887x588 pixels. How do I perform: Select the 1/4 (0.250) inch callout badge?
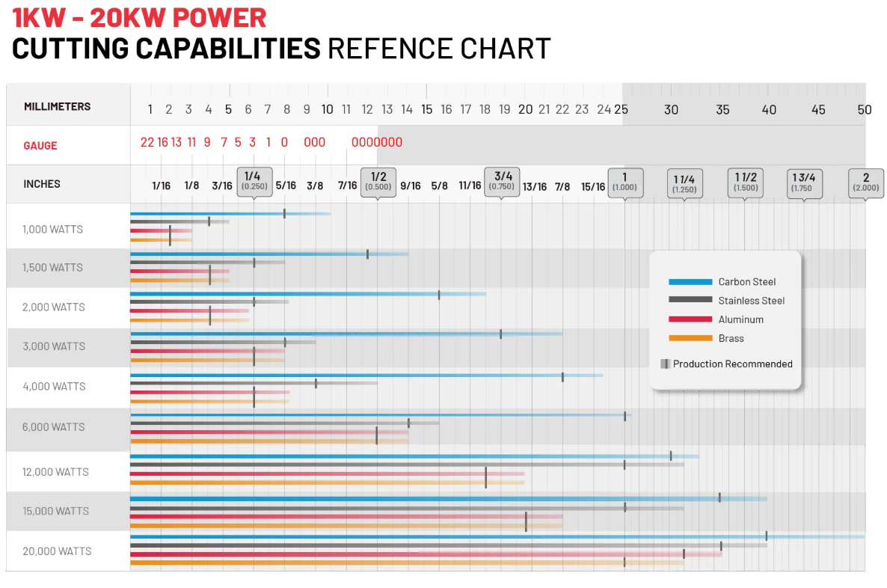[254, 182]
